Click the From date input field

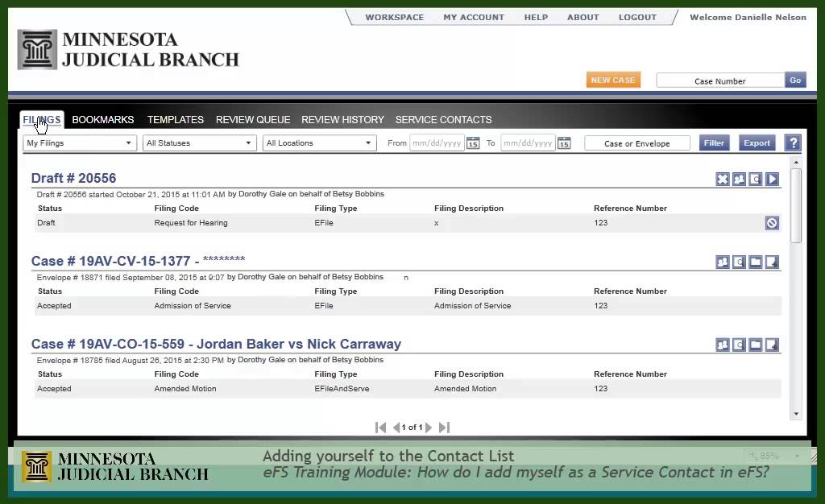tap(437, 143)
